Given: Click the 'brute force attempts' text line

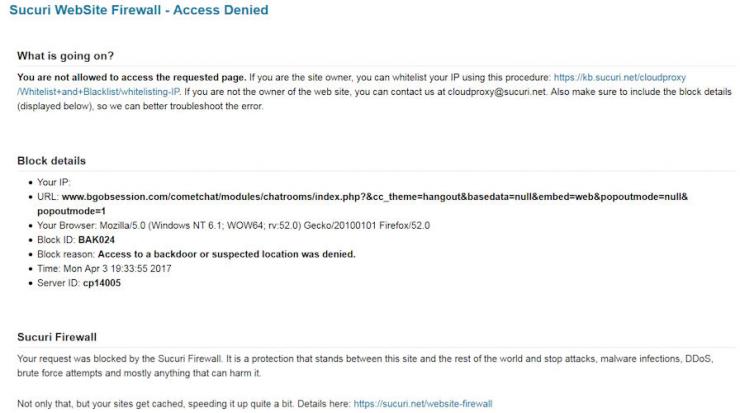Looking at the screenshot, I should 139,373.
